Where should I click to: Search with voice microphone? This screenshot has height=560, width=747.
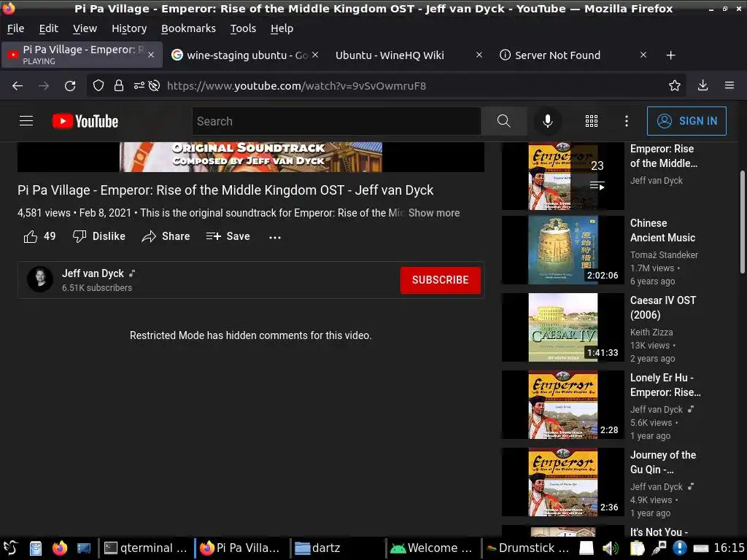click(x=548, y=121)
